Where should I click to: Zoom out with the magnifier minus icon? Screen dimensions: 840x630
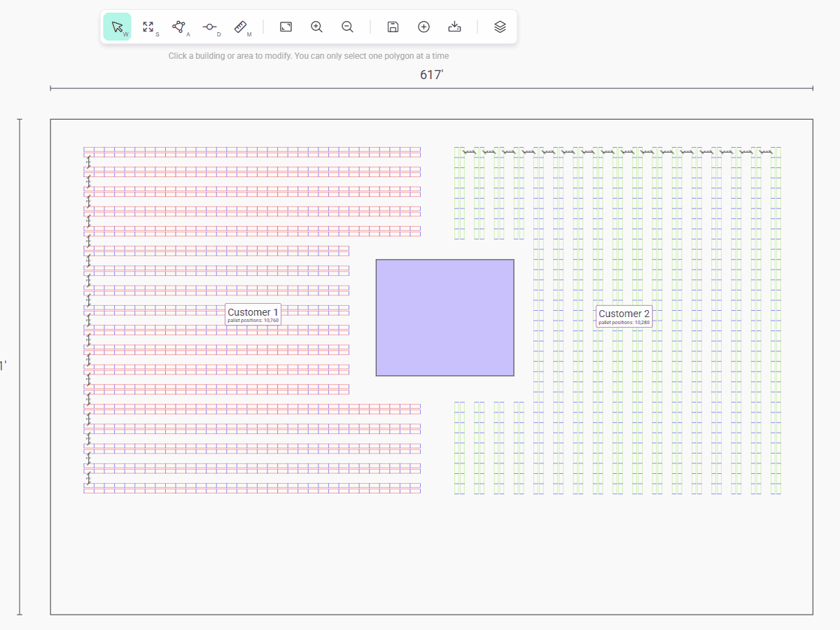347,27
